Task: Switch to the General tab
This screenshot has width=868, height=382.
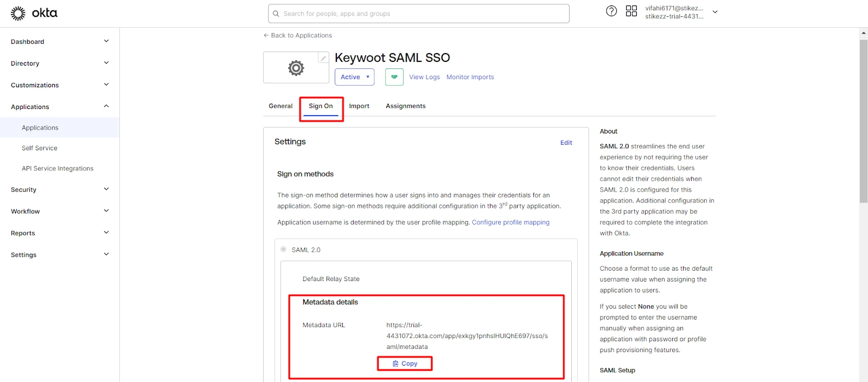Action: tap(280, 106)
